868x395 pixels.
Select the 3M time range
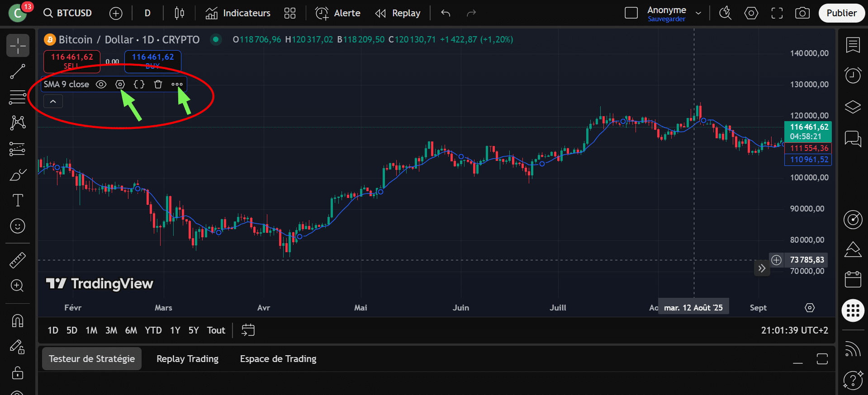tap(111, 330)
